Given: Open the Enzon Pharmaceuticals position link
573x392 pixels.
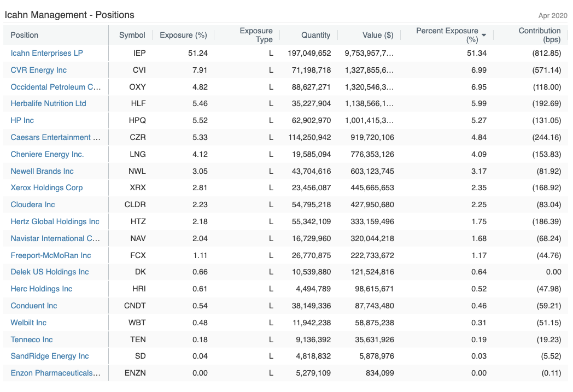Looking at the screenshot, I should [56, 373].
